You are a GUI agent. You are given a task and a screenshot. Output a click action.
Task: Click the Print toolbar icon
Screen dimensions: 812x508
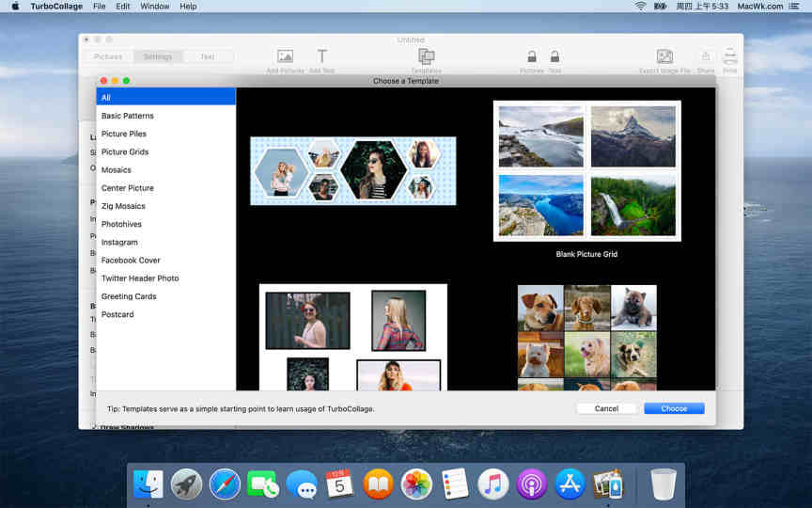click(729, 56)
